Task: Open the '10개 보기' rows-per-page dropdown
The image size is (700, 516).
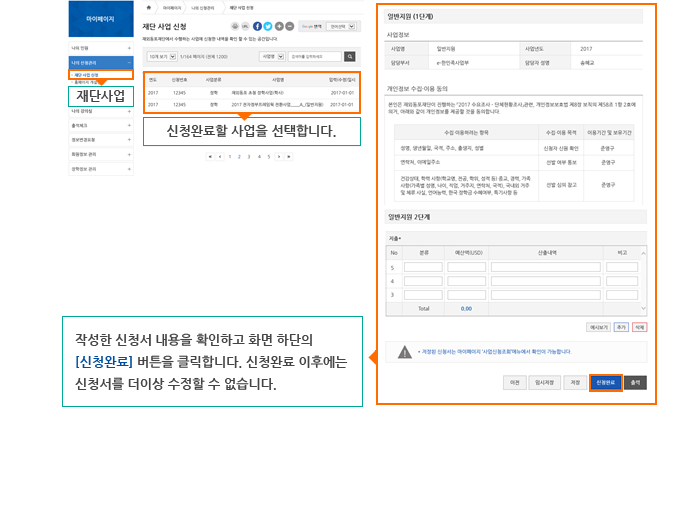Action: (162, 57)
